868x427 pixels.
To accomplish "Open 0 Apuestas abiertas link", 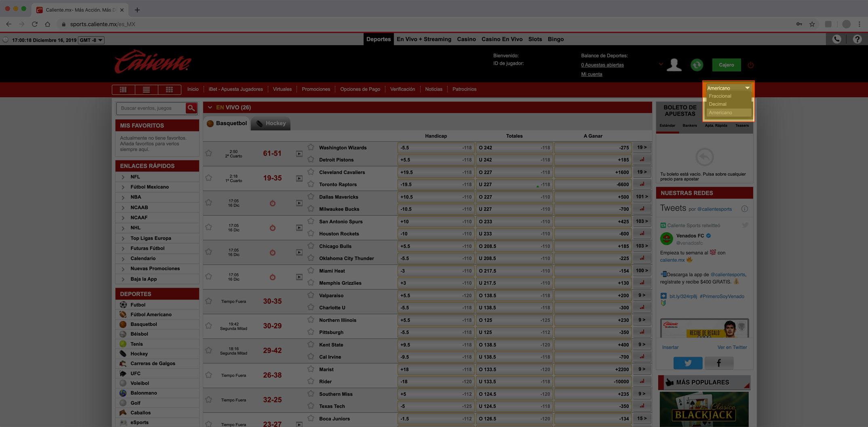I will (x=602, y=65).
